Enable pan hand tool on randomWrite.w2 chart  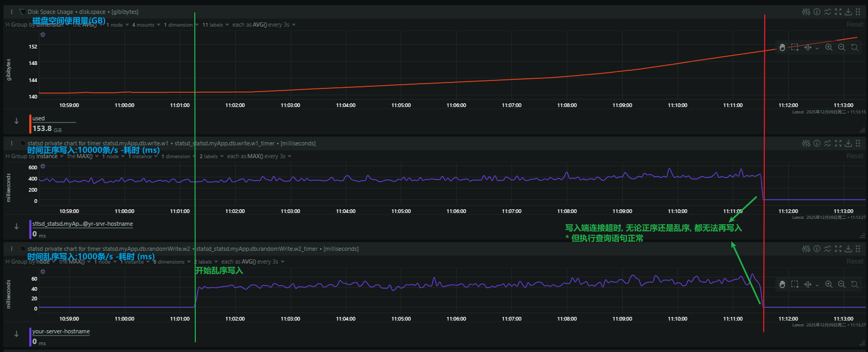click(x=782, y=284)
